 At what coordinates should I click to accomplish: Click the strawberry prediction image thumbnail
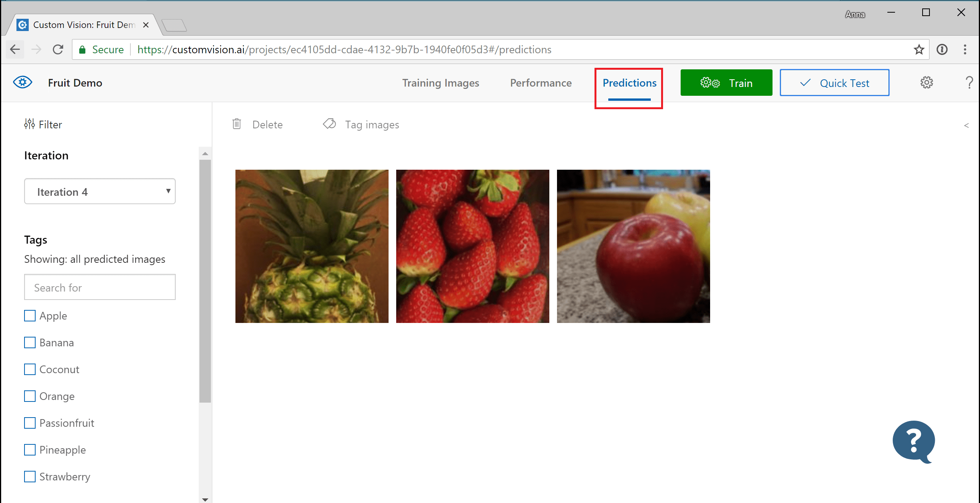(472, 246)
